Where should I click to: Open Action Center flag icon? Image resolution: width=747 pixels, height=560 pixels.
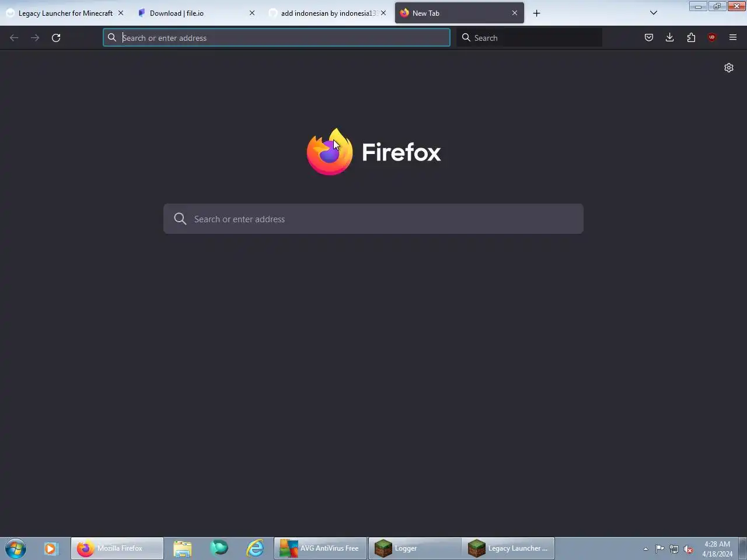(x=659, y=549)
